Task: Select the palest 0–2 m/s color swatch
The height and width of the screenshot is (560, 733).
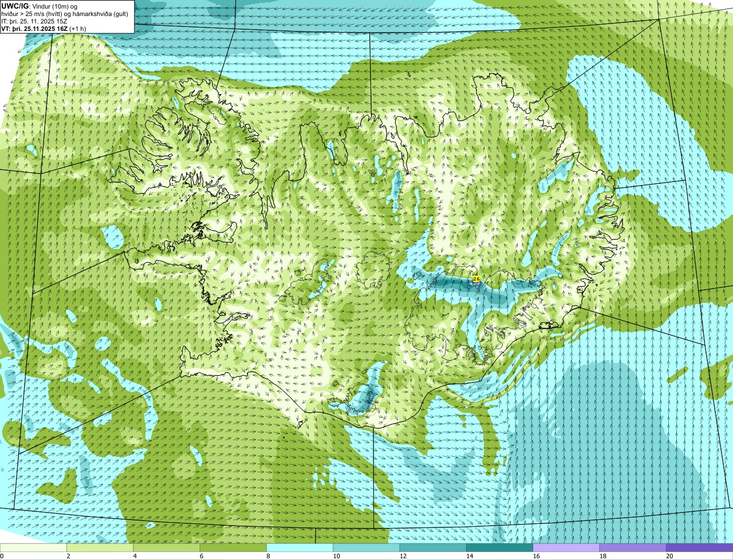Action: tap(33, 547)
